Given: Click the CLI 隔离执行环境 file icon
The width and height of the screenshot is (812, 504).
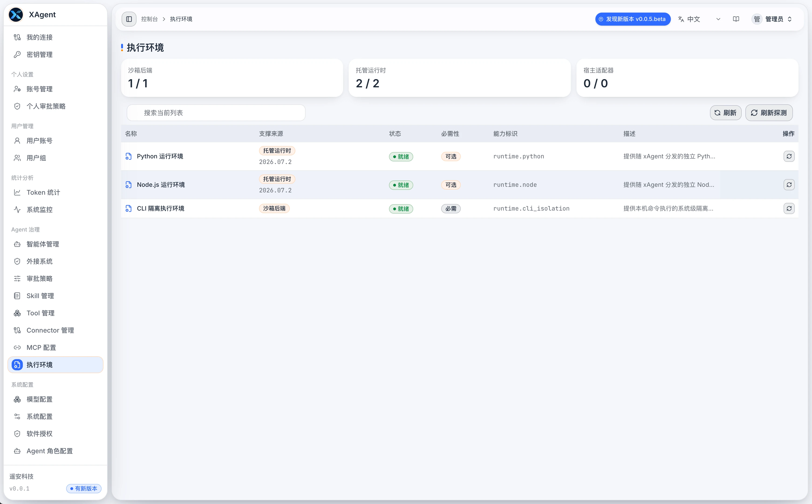Looking at the screenshot, I should click(x=128, y=208).
